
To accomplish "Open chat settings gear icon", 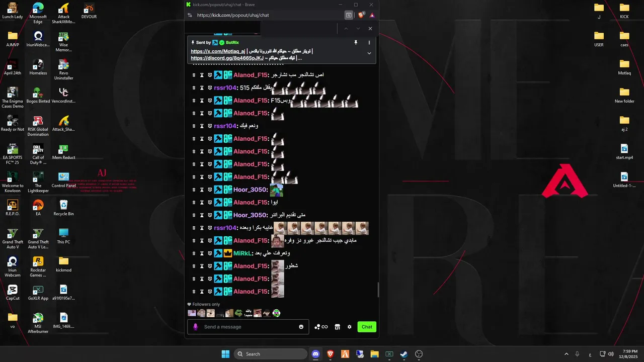I will [350, 327].
